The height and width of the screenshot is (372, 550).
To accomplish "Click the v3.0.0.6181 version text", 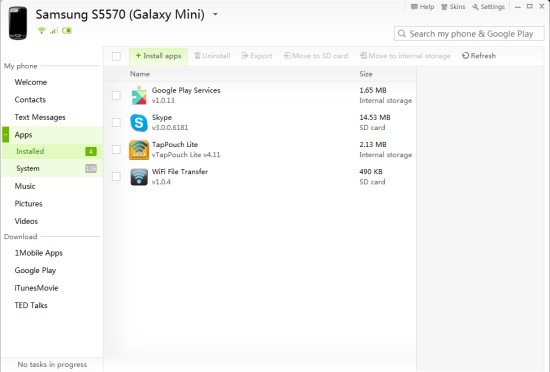I will coord(170,128).
